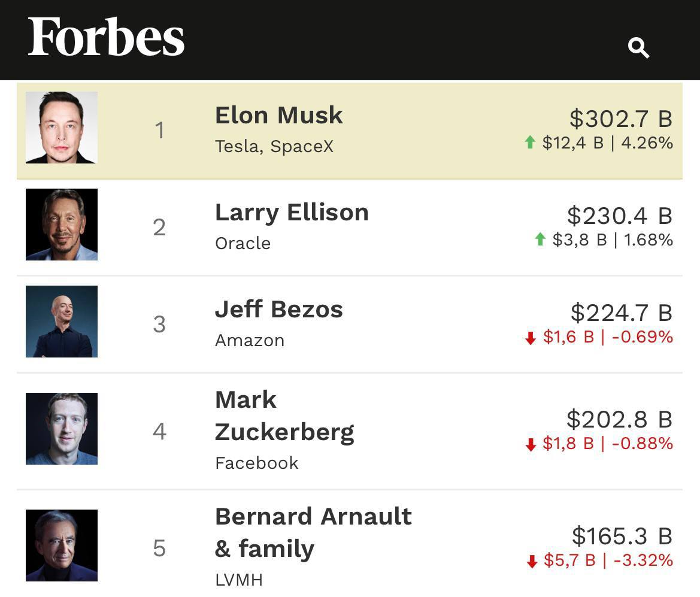The image size is (700, 597).
Task: Open Mark Zuckerberg's profile photo
Action: [x=62, y=429]
